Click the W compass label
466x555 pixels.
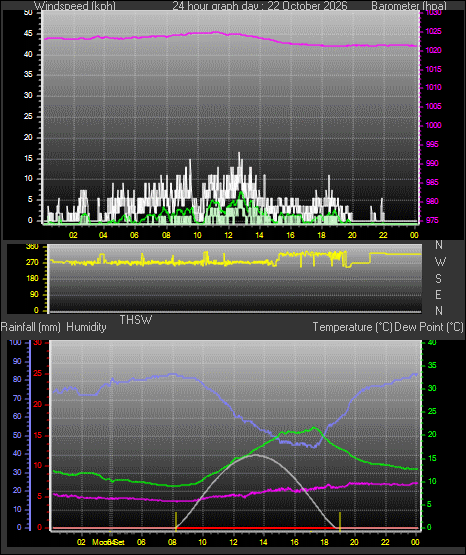[440, 262]
